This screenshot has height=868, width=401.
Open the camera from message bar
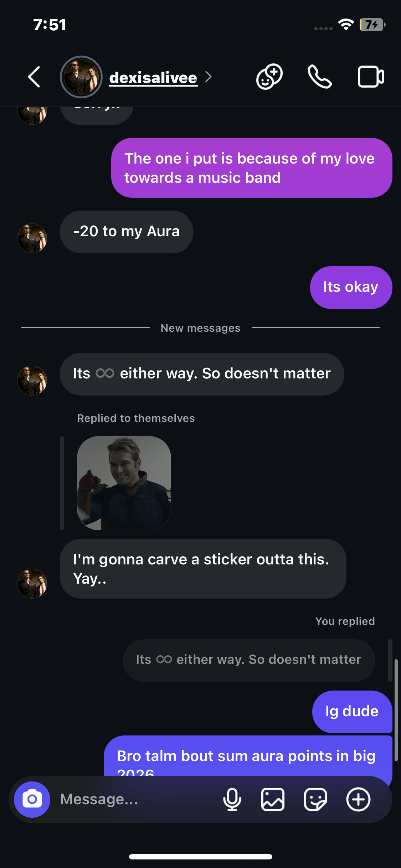[x=32, y=799]
